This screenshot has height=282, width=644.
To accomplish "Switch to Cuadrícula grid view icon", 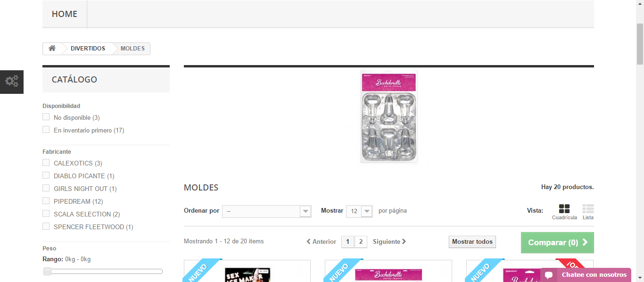I will click(564, 209).
